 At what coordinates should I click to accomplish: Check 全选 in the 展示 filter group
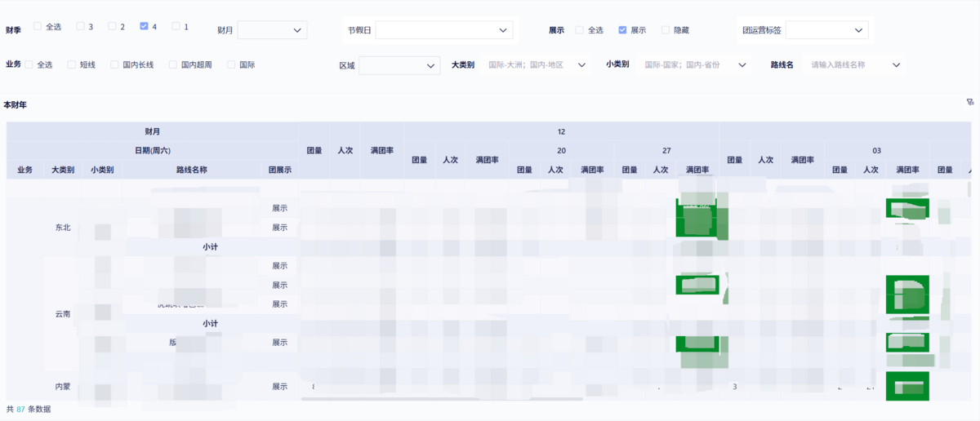(579, 29)
